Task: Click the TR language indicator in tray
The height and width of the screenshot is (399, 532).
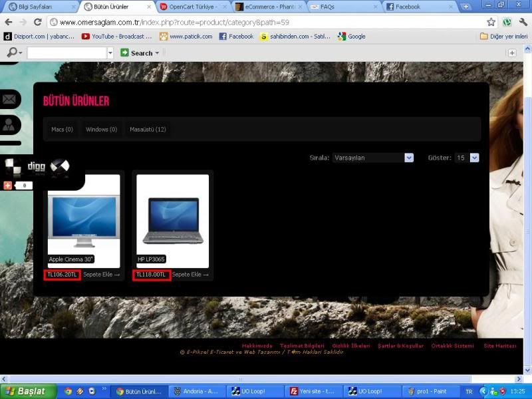Action: [469, 392]
